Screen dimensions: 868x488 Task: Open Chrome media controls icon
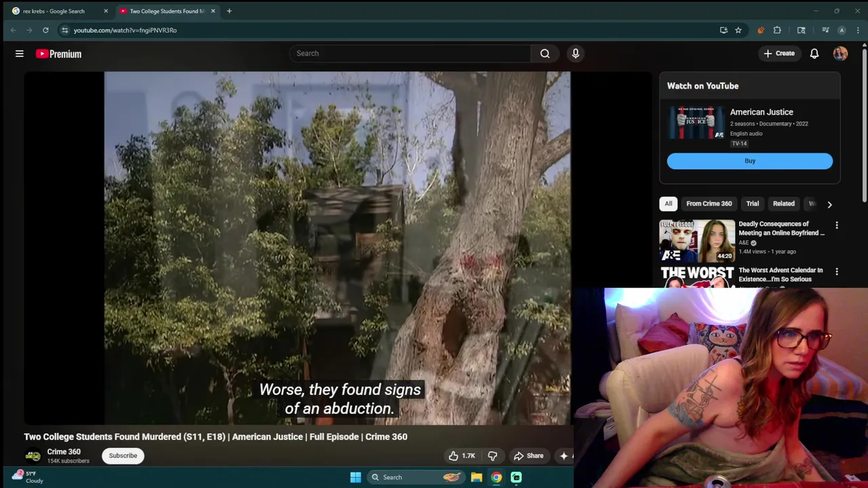[x=825, y=30]
